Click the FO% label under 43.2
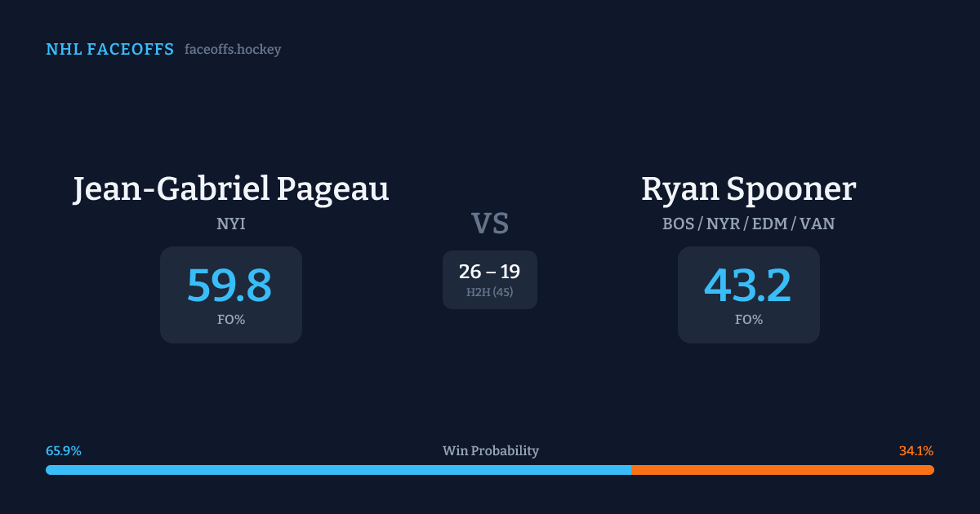 [x=749, y=320]
